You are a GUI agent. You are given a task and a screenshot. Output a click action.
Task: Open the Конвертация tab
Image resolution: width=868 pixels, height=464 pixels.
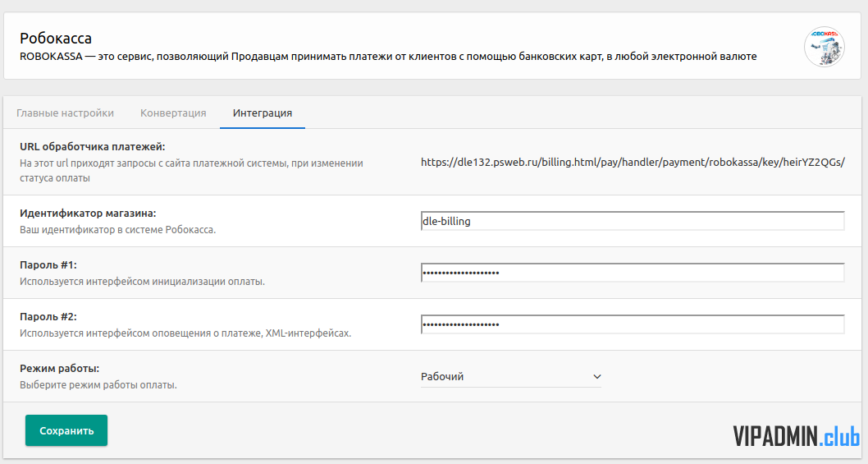tap(173, 113)
